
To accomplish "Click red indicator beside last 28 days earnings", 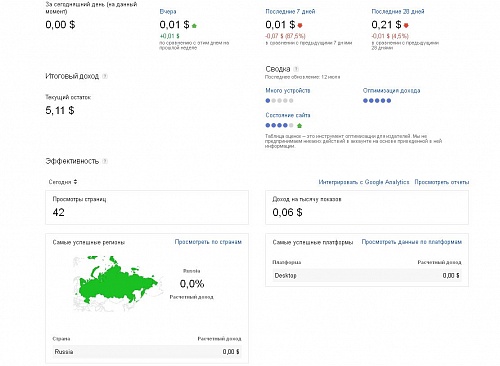I will coord(406,25).
